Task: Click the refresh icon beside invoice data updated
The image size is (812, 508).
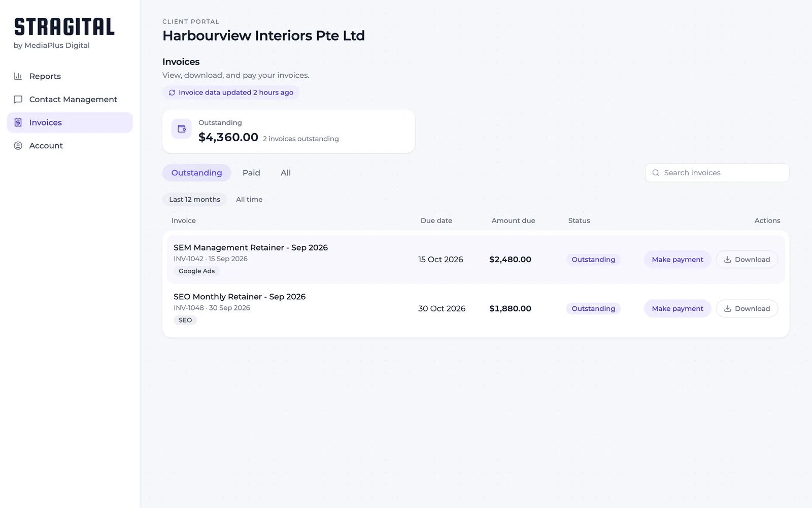Action: (x=172, y=92)
